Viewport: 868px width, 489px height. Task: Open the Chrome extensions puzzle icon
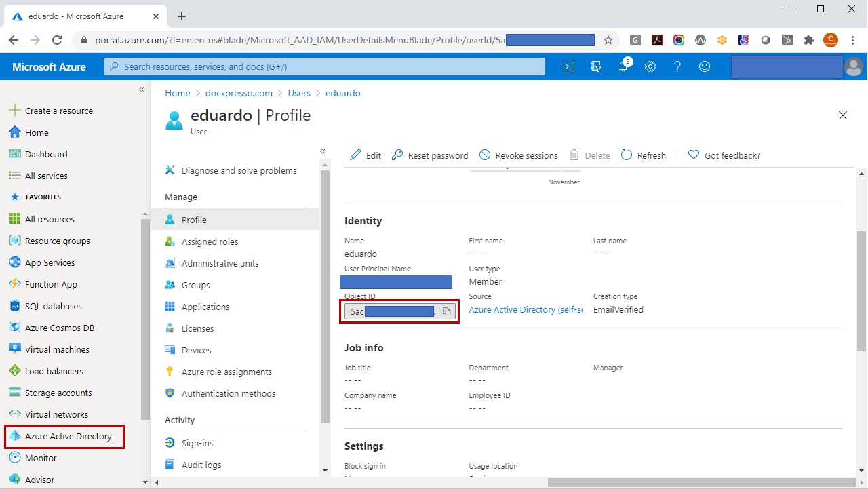click(x=808, y=40)
